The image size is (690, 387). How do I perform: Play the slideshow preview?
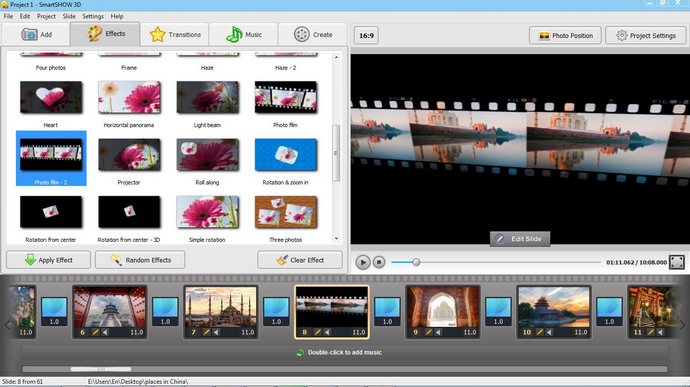tap(363, 262)
